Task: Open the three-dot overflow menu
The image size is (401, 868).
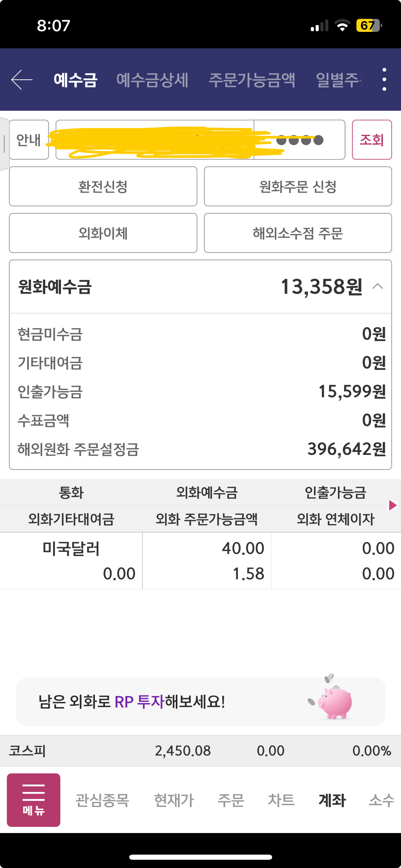Action: tap(384, 80)
